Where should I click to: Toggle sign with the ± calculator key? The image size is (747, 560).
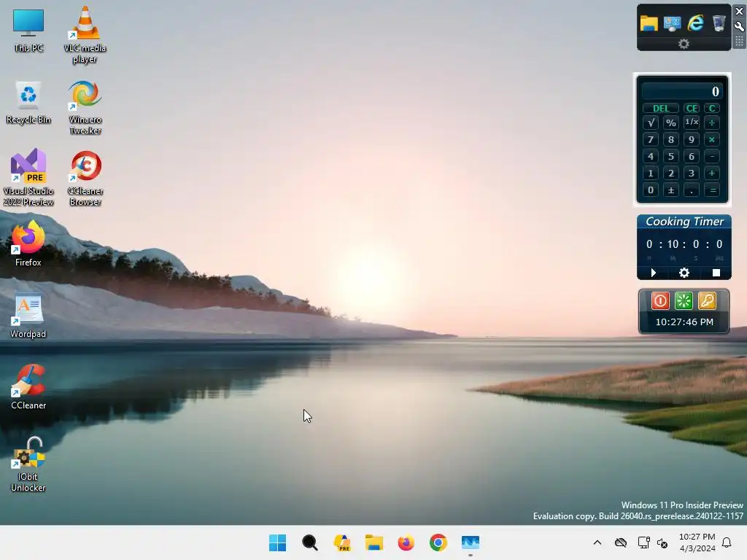coord(671,190)
